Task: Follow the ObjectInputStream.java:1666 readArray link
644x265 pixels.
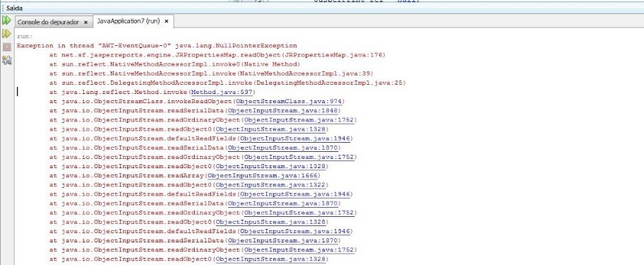Action: (x=262, y=175)
